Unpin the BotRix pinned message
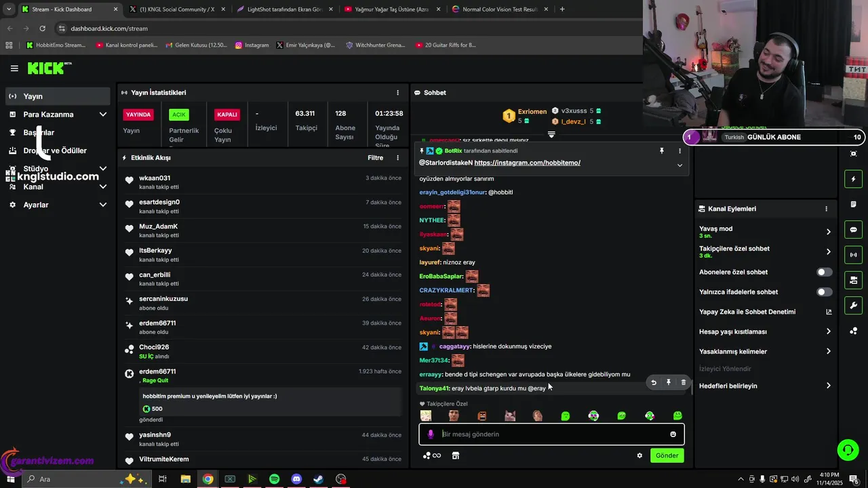 coord(662,151)
